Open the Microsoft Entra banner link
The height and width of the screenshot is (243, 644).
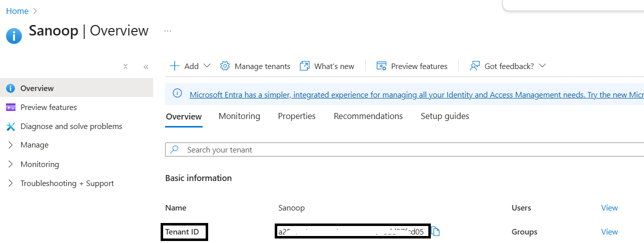[416, 94]
